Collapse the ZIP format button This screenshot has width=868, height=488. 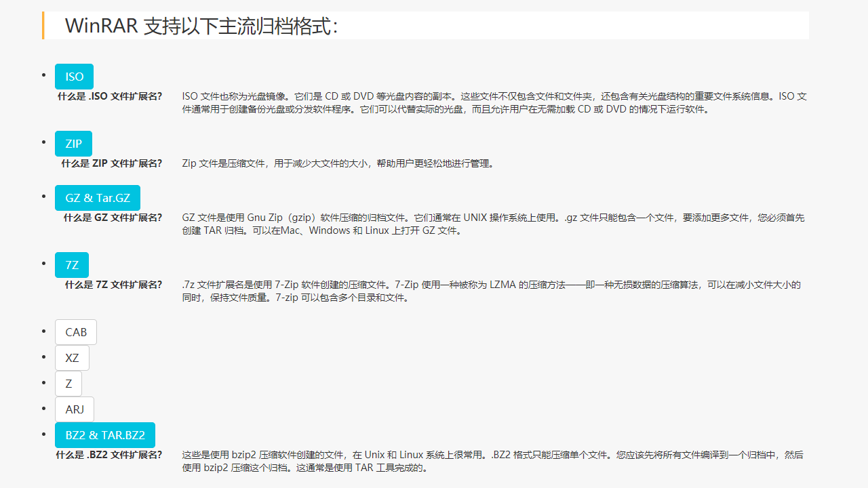coord(73,144)
